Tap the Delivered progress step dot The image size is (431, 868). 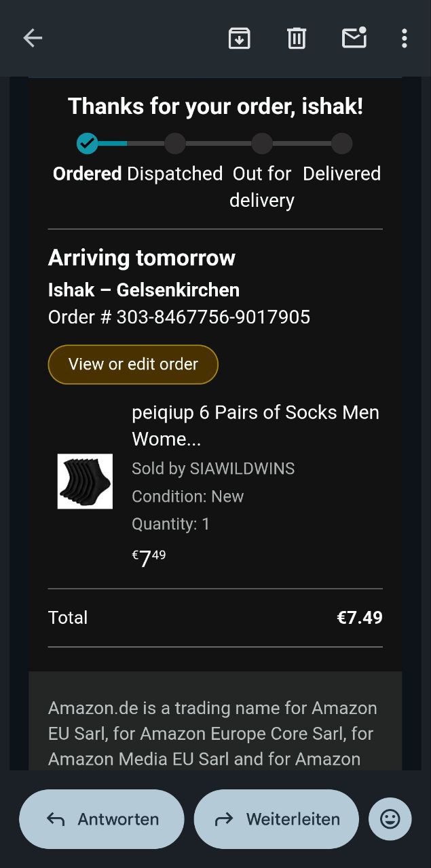click(x=341, y=143)
